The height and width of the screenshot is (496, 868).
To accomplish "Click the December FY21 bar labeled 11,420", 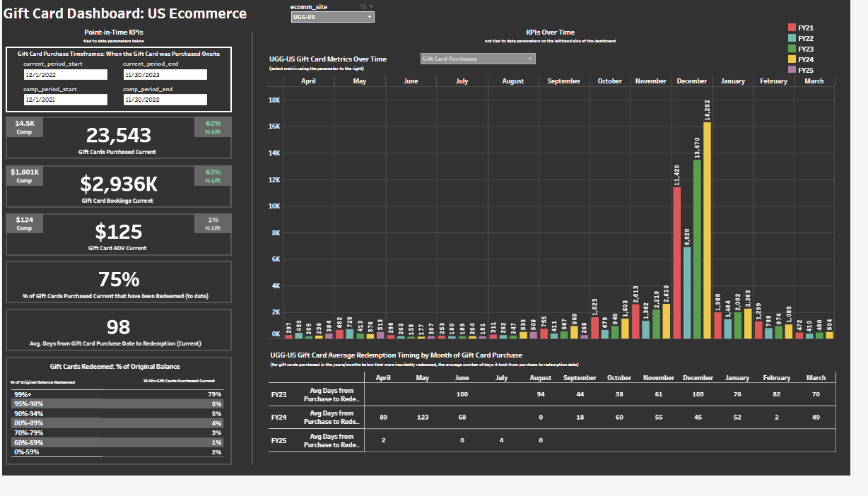I will (677, 263).
